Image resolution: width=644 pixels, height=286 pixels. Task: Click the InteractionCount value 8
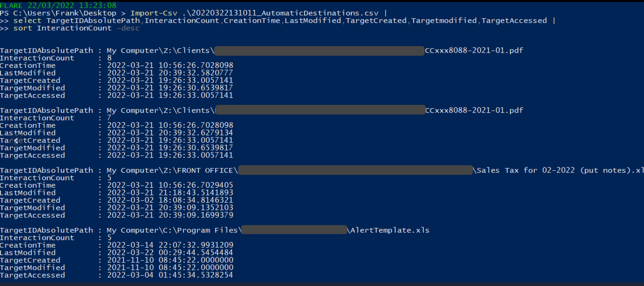pos(109,58)
